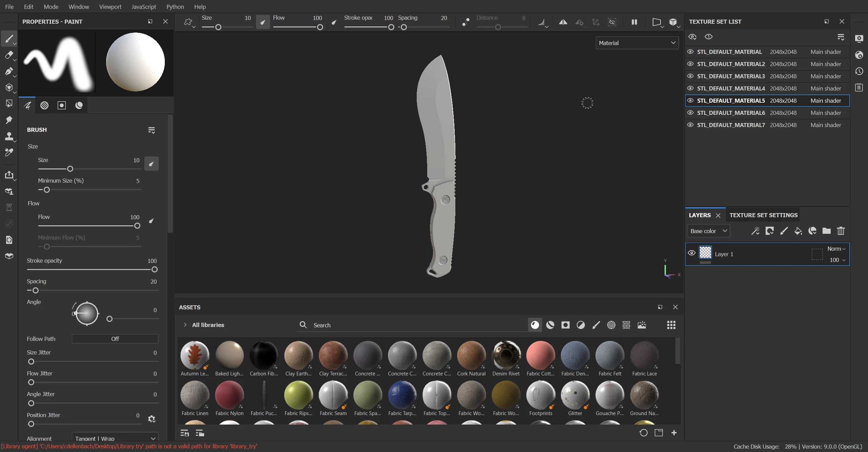Toggle the symmetry icon in the top toolbar

coord(563,22)
